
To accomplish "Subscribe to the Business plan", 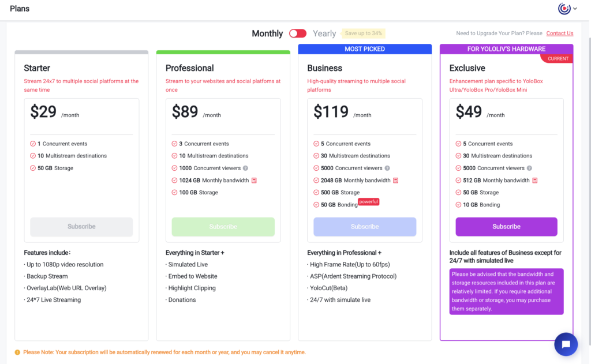I will [365, 227].
